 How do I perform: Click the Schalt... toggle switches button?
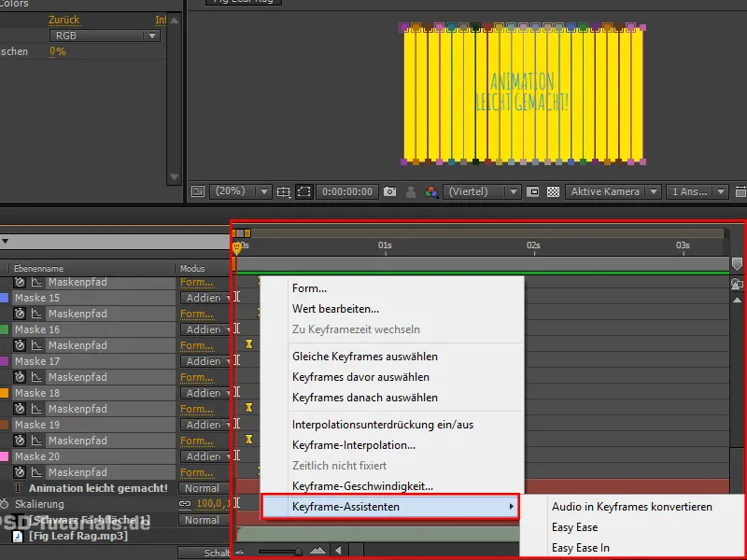pos(204,553)
